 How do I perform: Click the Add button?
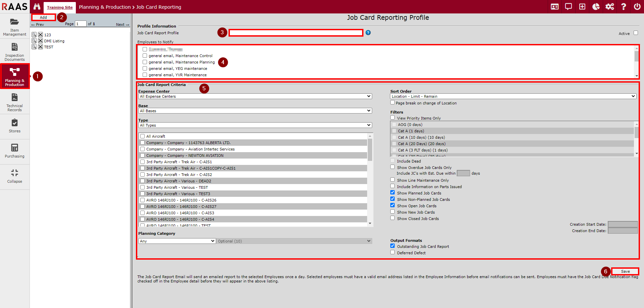click(44, 17)
